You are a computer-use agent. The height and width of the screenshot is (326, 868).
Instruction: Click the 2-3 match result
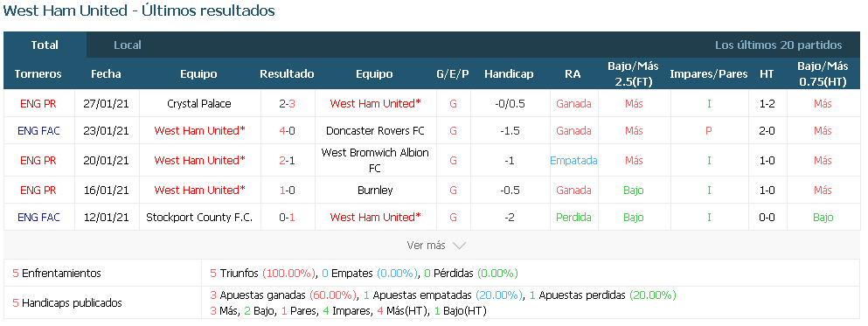tap(287, 103)
